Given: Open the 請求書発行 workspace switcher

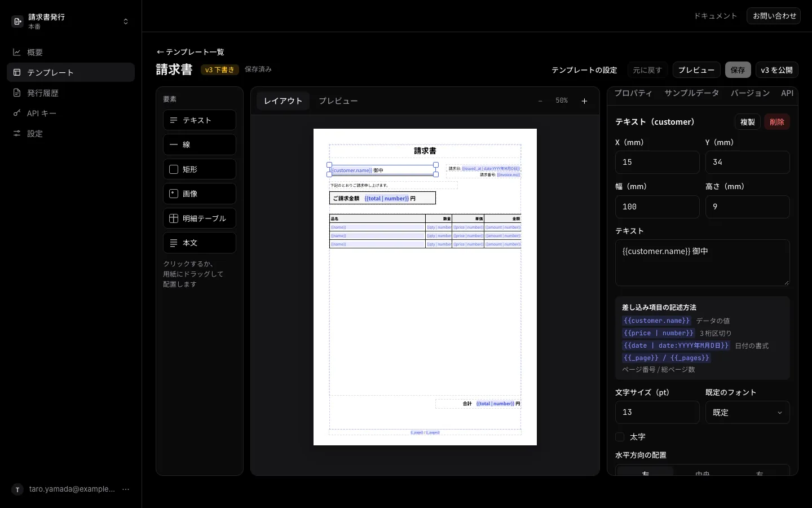Looking at the screenshot, I should pyautogui.click(x=70, y=21).
